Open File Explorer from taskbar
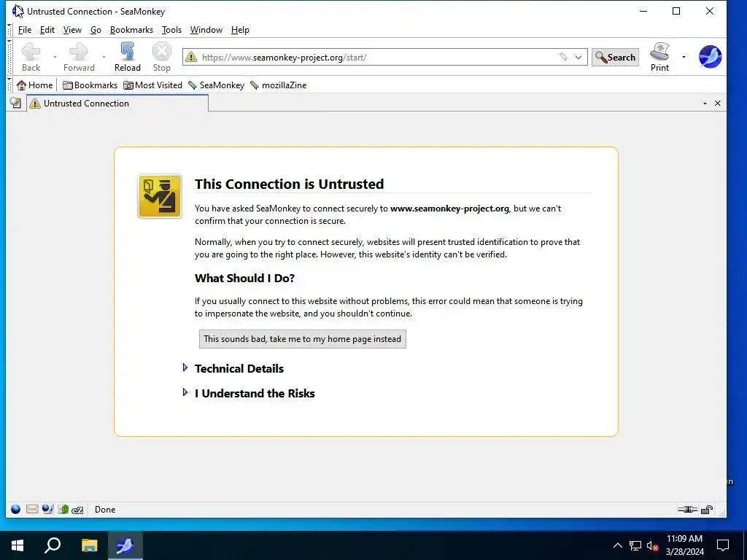 pyautogui.click(x=89, y=545)
